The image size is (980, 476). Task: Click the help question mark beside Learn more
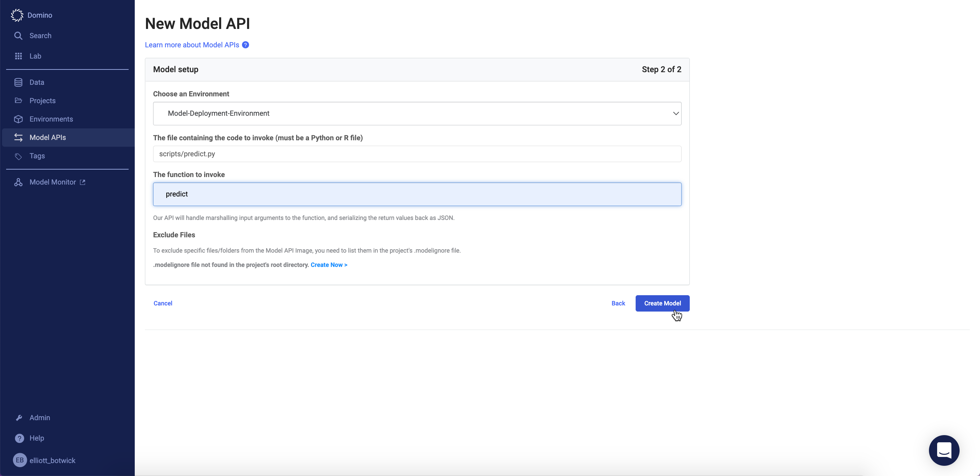(x=246, y=45)
